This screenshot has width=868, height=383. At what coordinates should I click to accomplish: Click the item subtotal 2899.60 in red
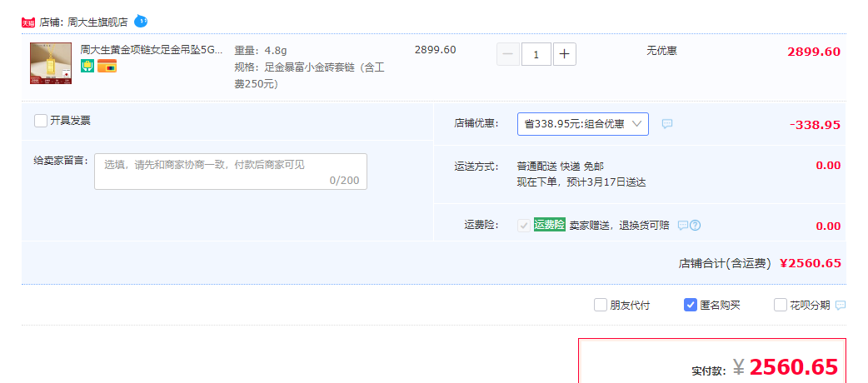[x=814, y=52]
